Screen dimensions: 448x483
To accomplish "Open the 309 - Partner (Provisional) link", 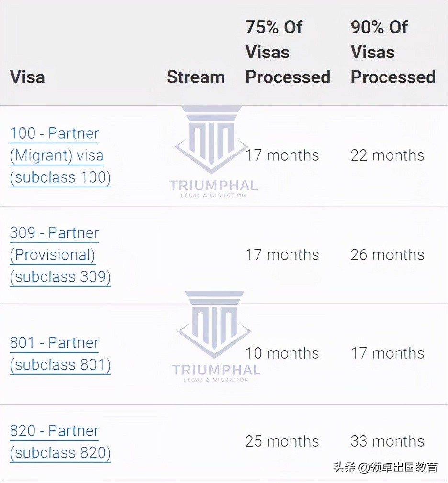I will [x=60, y=255].
